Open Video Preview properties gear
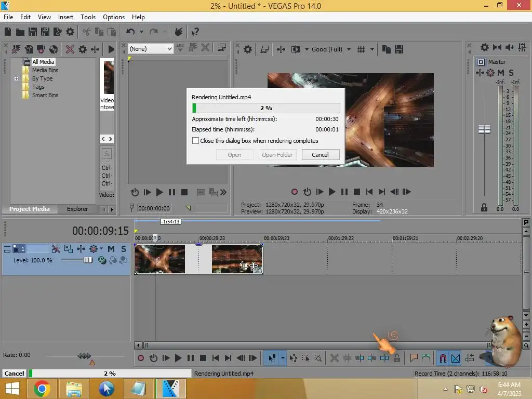The width and height of the screenshot is (532, 399). click(x=248, y=49)
